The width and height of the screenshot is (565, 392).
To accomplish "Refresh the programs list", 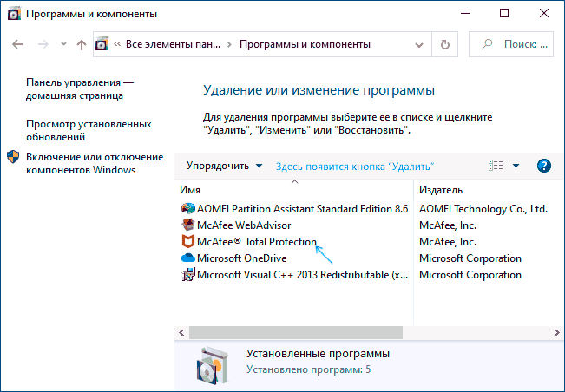I will [x=445, y=44].
